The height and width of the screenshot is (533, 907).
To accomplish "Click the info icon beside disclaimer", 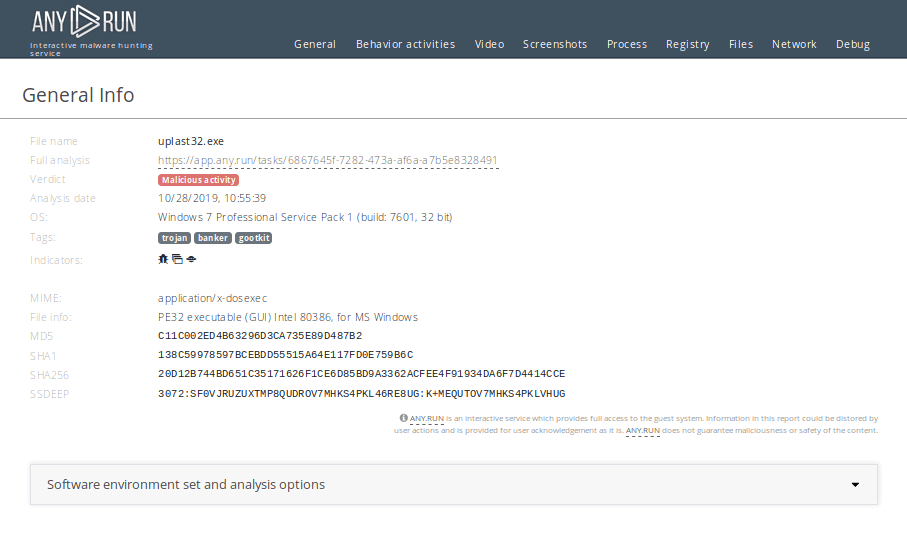I will point(403,418).
